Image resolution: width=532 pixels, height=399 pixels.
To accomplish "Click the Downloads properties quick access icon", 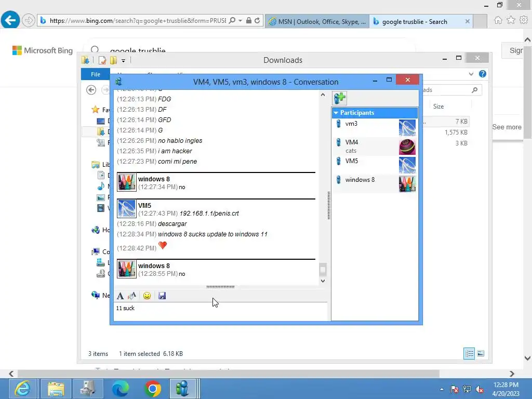I will pos(102,60).
